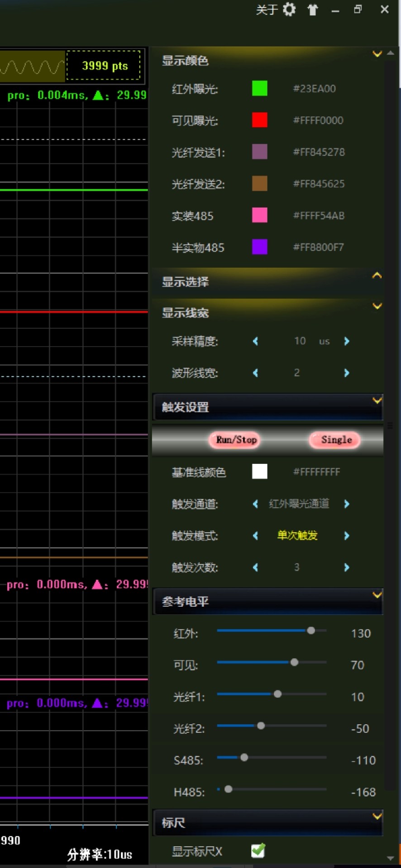Pick the red 可见曝光 color swatch
Screen dimensions: 401x868
(x=259, y=120)
